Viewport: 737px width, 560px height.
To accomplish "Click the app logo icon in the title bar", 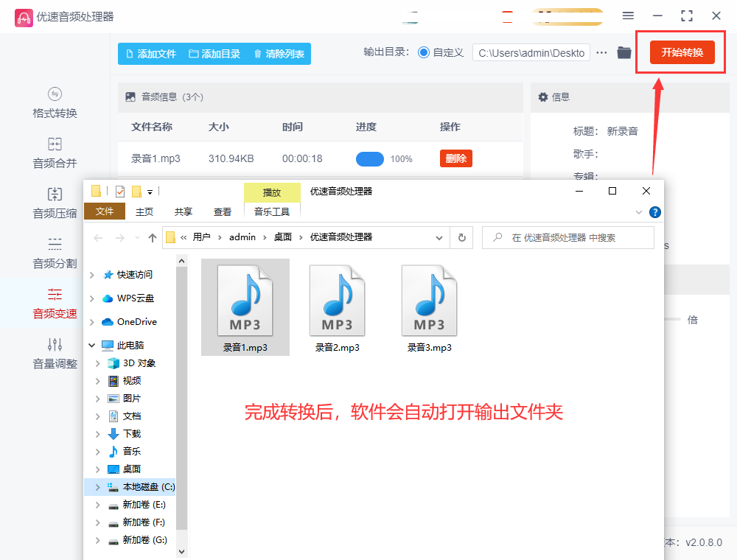I will (x=24, y=18).
